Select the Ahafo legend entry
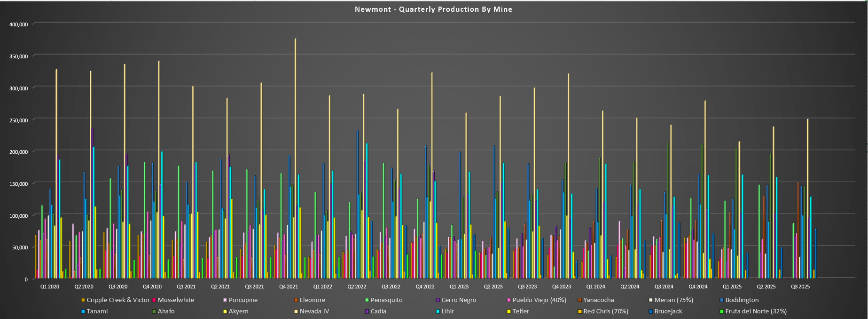Viewport: 868px width, 319px height. tap(164, 311)
